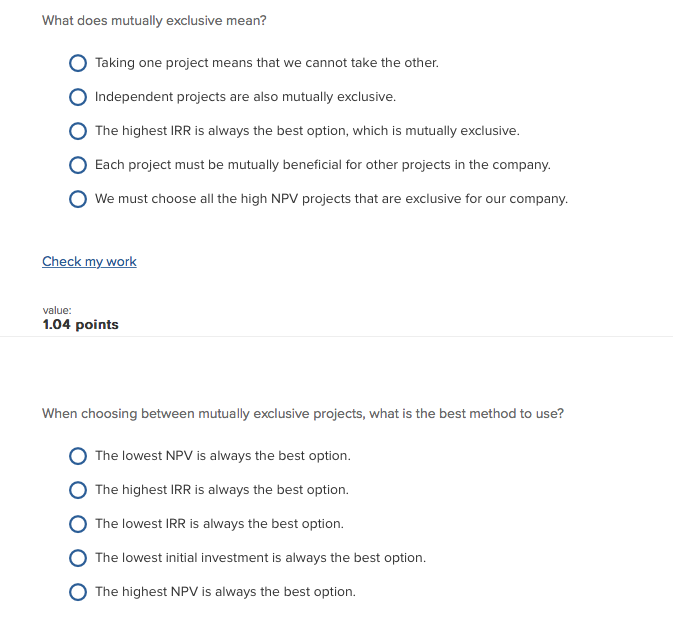
Task: Click label text "The lowest initial investment is always"
Action: click(x=260, y=558)
